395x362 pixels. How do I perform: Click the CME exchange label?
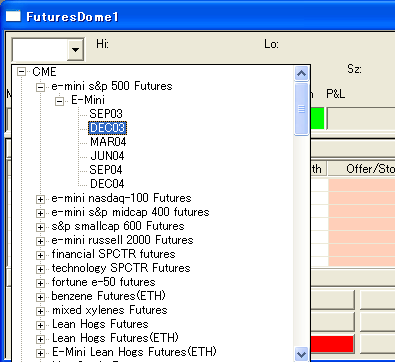(x=44, y=72)
